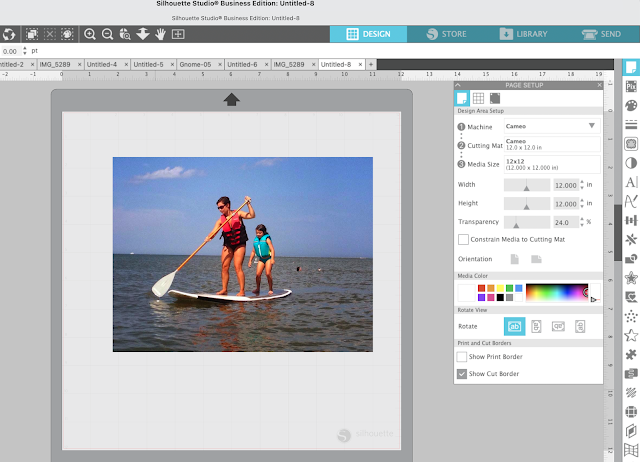Open the Media Size 12x12 selection box
Screen dimensions: 640x462
click(552, 164)
